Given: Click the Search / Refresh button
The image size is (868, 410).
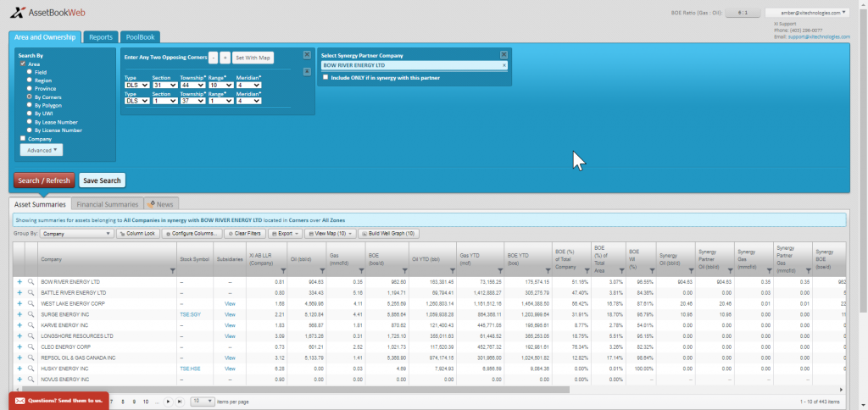Looking at the screenshot, I should coord(44,180).
